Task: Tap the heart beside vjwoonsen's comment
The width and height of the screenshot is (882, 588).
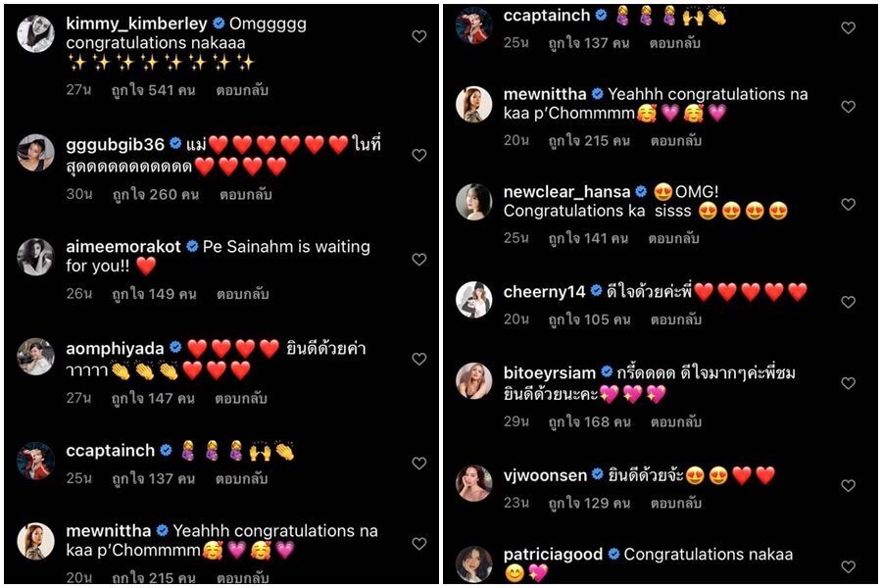Action: [x=849, y=486]
